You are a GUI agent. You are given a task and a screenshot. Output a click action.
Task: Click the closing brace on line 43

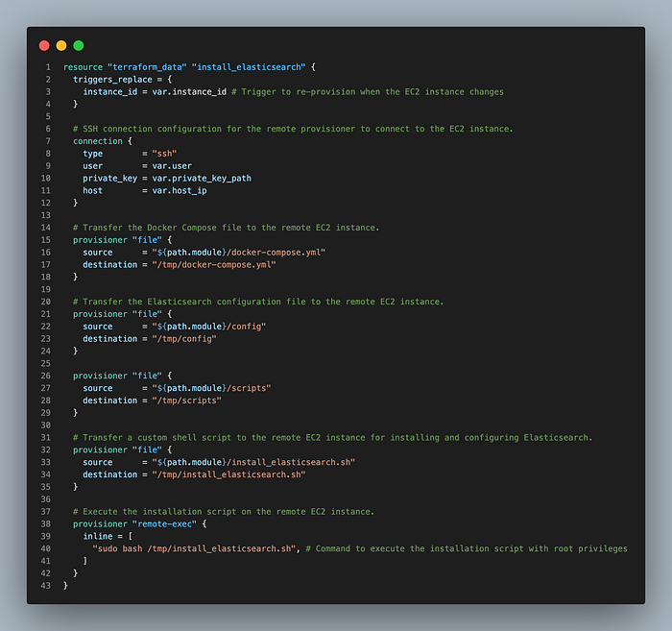[65, 586]
